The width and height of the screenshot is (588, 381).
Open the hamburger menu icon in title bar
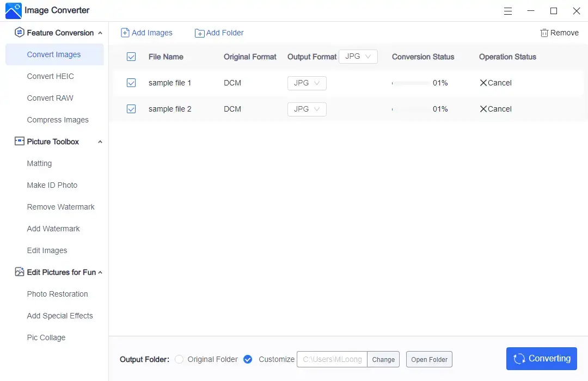(508, 11)
